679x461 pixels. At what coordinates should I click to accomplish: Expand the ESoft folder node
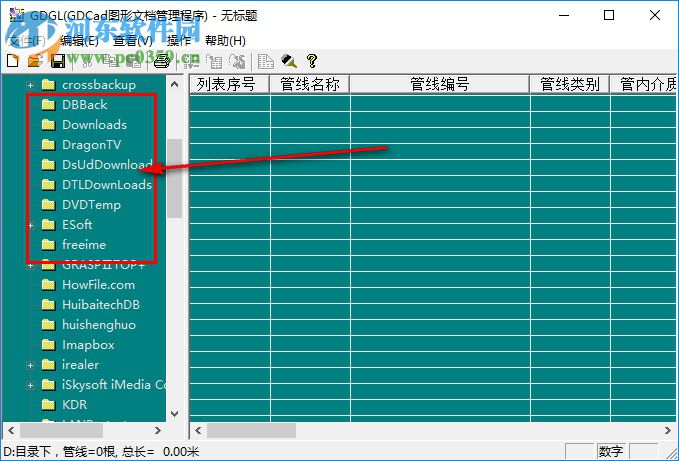30,225
